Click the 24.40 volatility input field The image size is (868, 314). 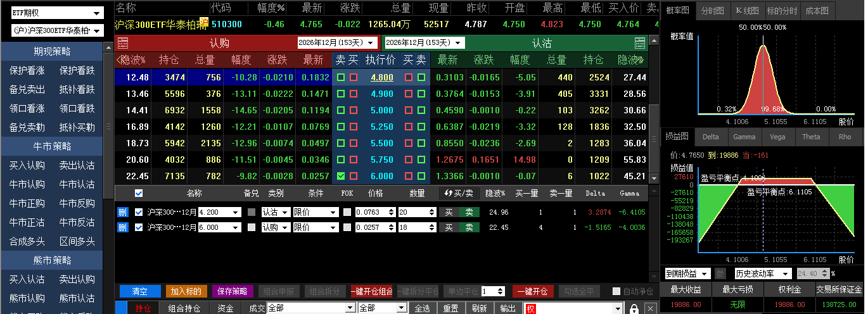813,273
